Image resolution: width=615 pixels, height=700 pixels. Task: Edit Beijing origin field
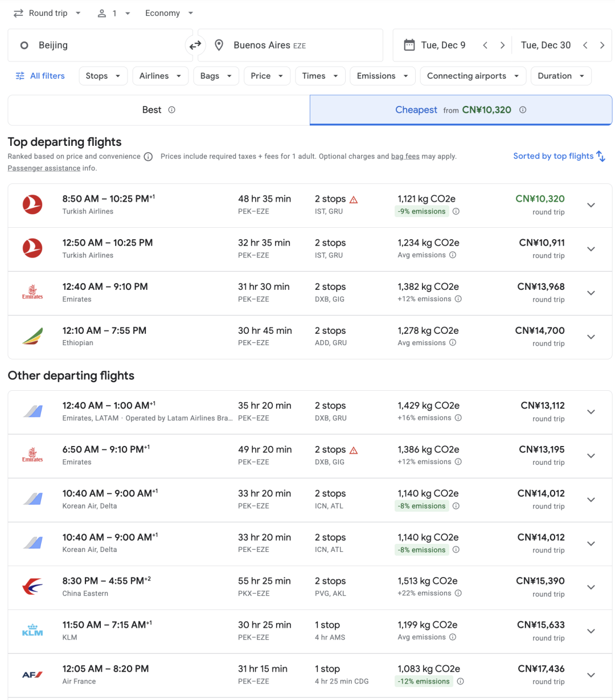coord(100,45)
